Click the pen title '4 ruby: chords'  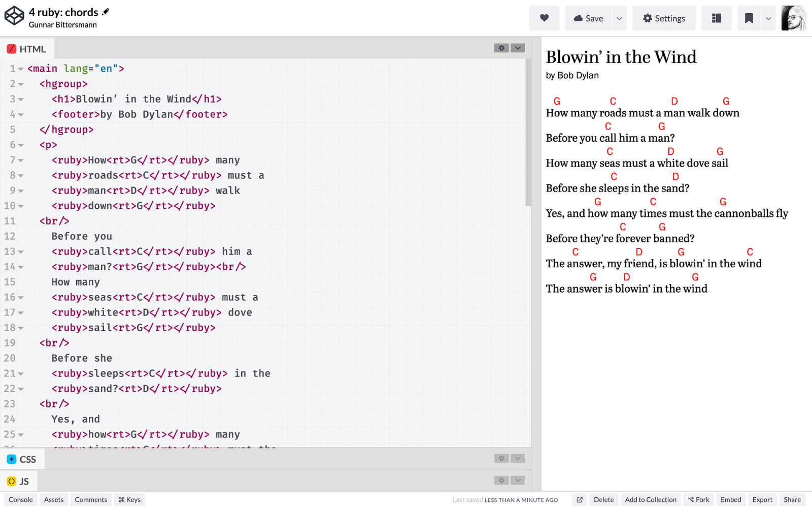(x=63, y=12)
